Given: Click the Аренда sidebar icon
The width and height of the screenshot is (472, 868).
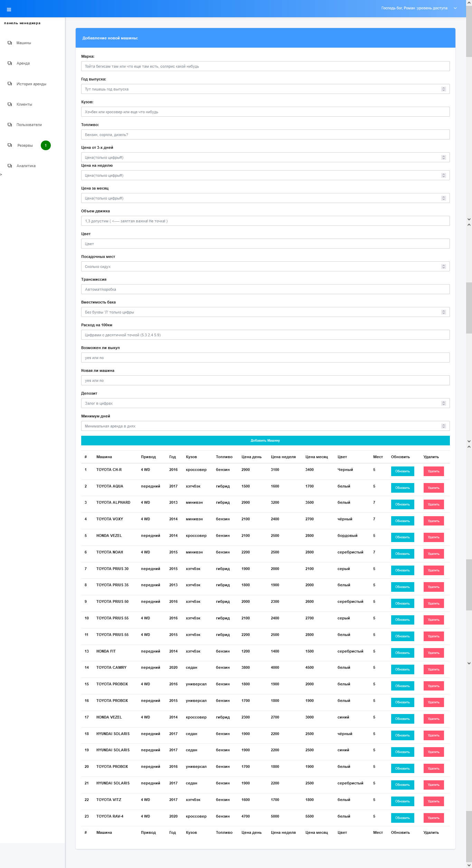Looking at the screenshot, I should point(10,63).
